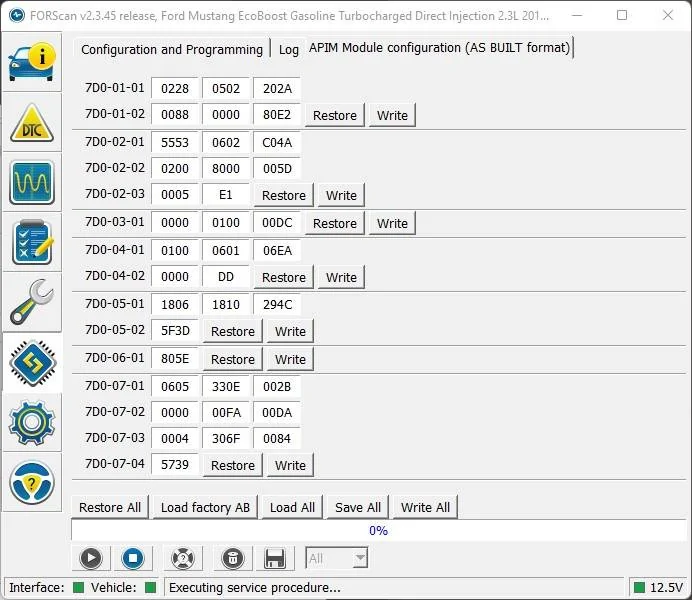Click the 7D0-06-01 row label

point(115,357)
